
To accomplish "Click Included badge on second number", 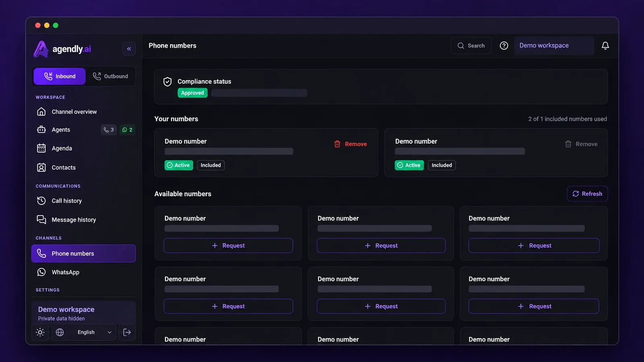I will [442, 165].
